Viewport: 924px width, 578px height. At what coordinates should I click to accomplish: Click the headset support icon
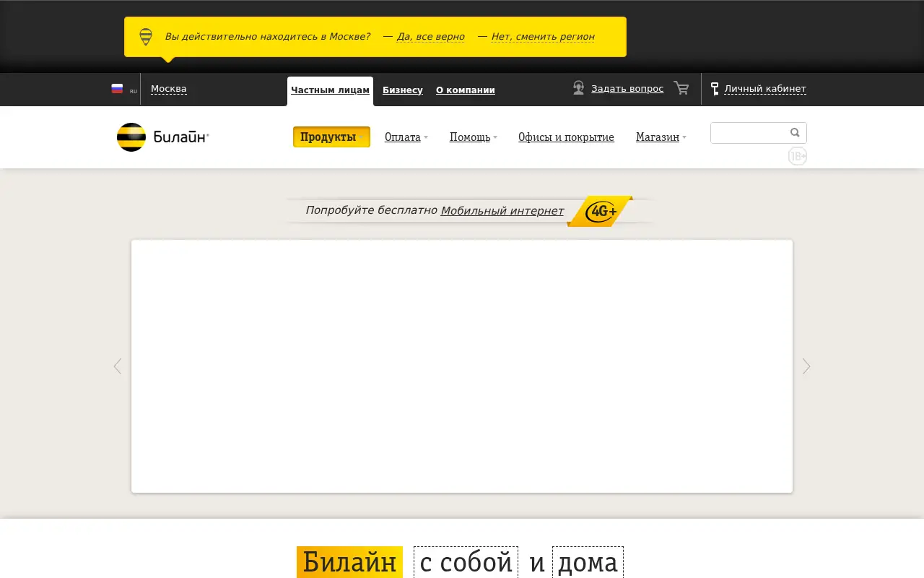pos(578,88)
